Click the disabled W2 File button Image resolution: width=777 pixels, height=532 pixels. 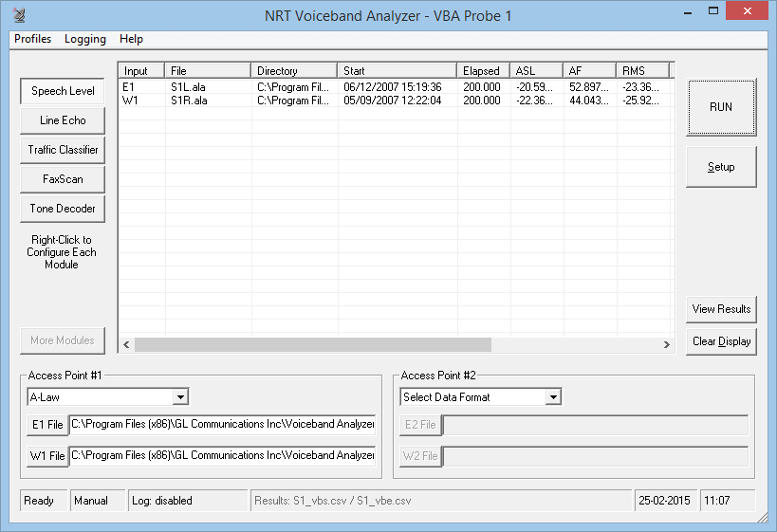click(x=420, y=456)
